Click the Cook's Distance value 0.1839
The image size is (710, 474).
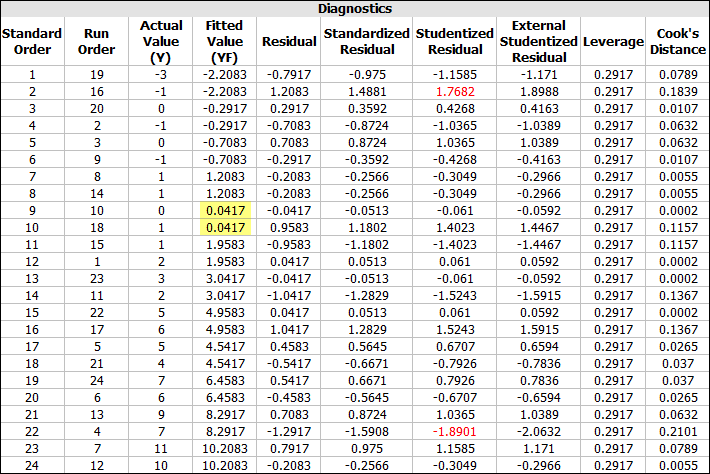[x=677, y=91]
